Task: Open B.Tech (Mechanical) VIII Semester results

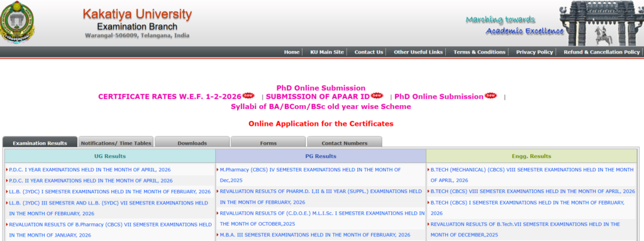Action: click(532, 175)
